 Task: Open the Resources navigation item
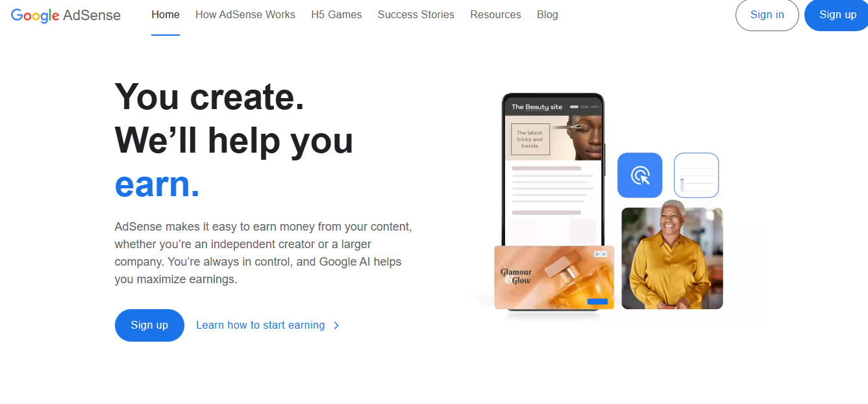pos(495,14)
